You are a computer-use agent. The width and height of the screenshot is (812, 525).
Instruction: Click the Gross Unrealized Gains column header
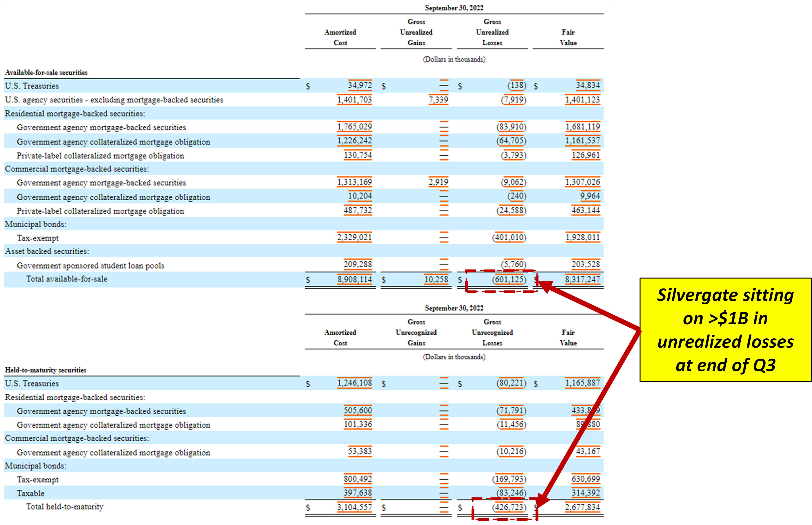416,32
